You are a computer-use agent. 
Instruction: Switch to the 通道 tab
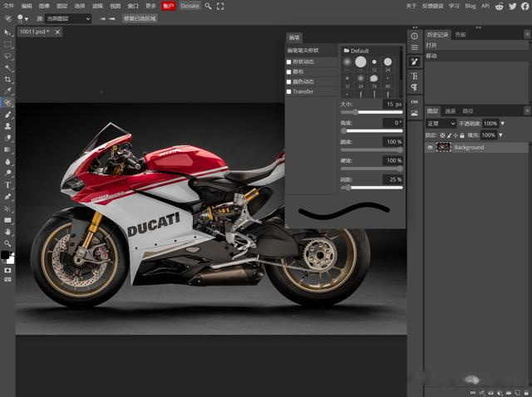[x=451, y=110]
